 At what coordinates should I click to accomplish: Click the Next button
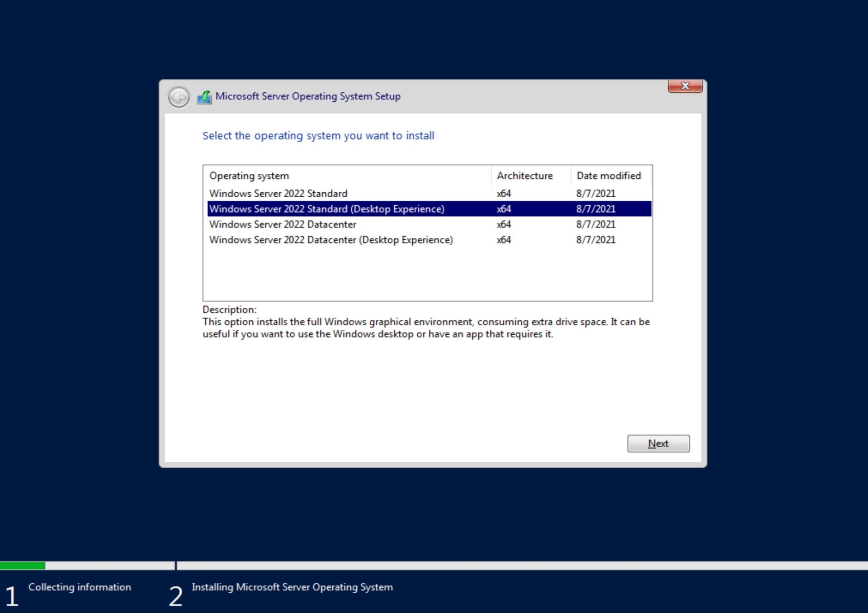pos(658,443)
